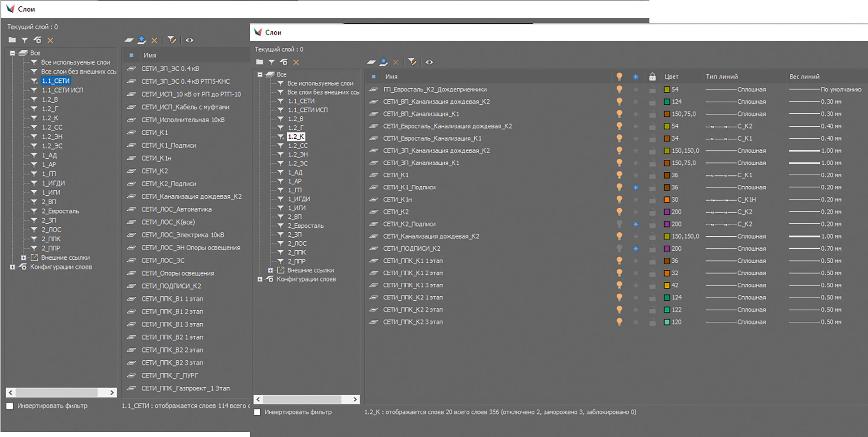Image resolution: width=868 pixels, height=437 pixels.
Task: Sort by Имя column header in front window
Action: [392, 77]
